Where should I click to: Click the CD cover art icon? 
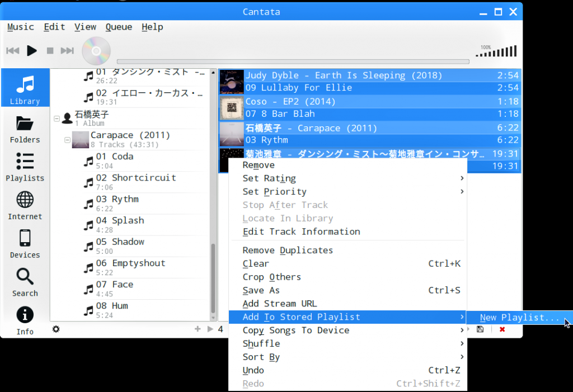point(96,51)
